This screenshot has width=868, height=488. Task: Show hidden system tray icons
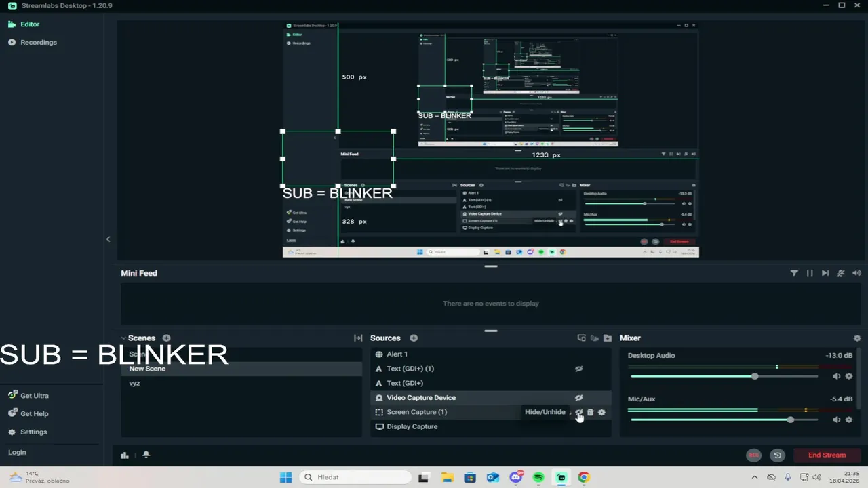click(x=754, y=477)
